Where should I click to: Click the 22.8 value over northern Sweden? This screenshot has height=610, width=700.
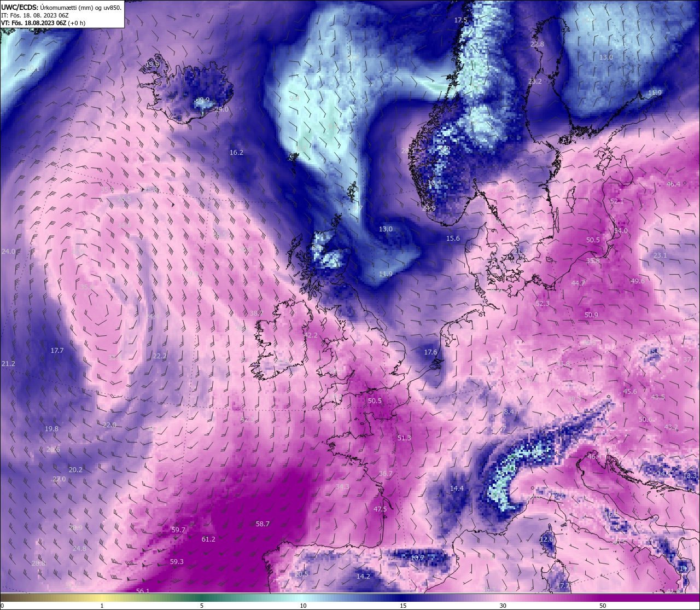(537, 44)
